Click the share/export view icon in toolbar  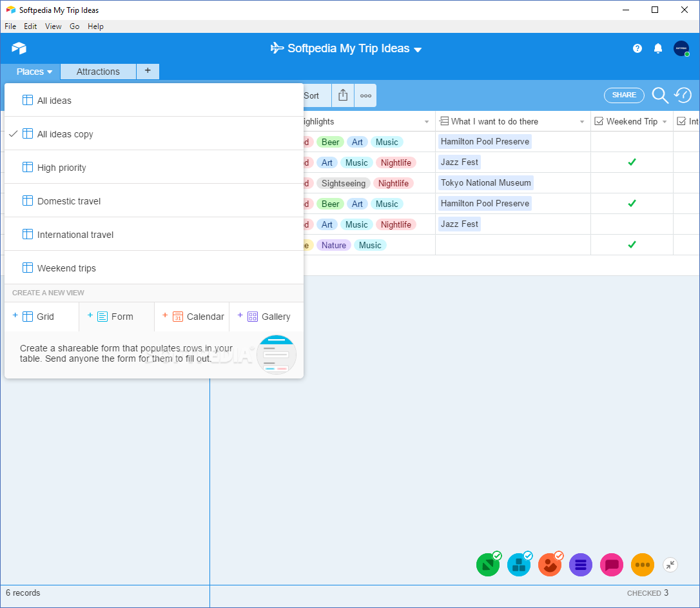(343, 95)
